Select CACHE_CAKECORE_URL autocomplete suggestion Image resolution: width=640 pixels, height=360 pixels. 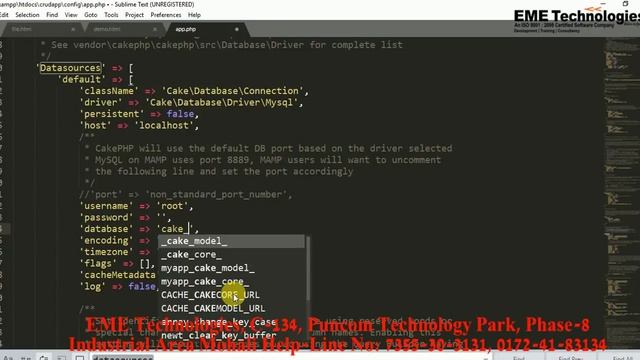tap(231, 295)
